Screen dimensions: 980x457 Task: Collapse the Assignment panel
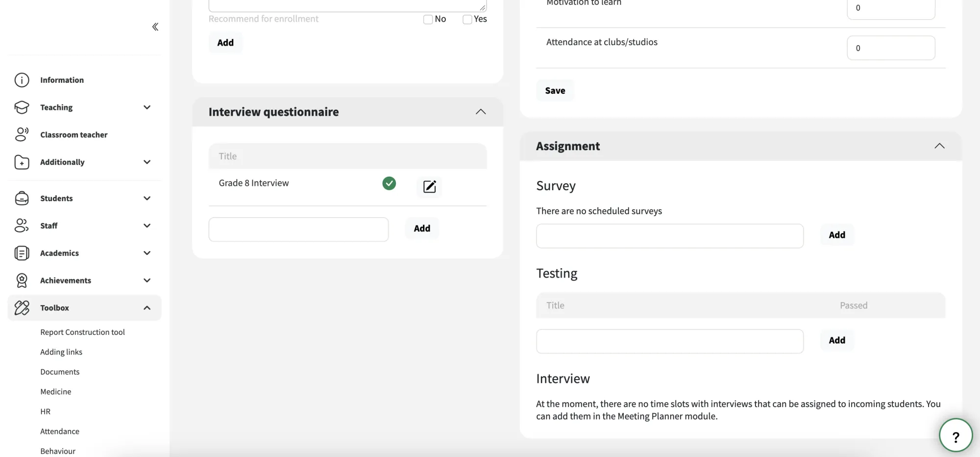[939, 146]
